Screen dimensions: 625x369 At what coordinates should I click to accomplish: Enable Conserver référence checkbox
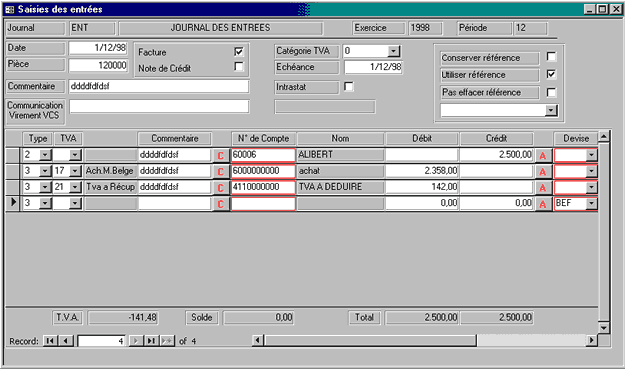(x=551, y=57)
